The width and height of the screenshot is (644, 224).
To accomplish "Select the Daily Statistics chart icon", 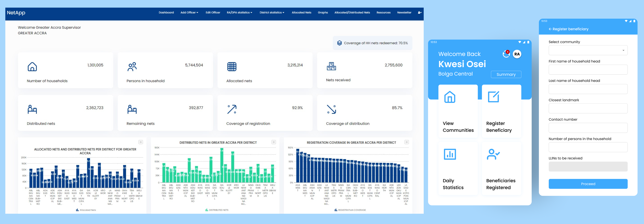I will point(449,154).
